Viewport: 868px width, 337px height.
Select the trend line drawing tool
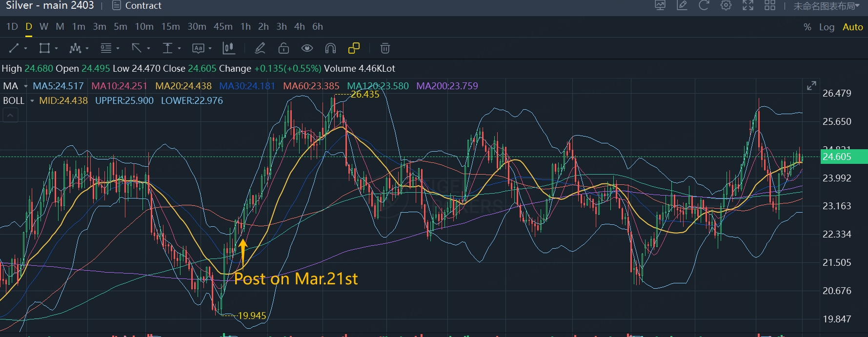(14, 48)
